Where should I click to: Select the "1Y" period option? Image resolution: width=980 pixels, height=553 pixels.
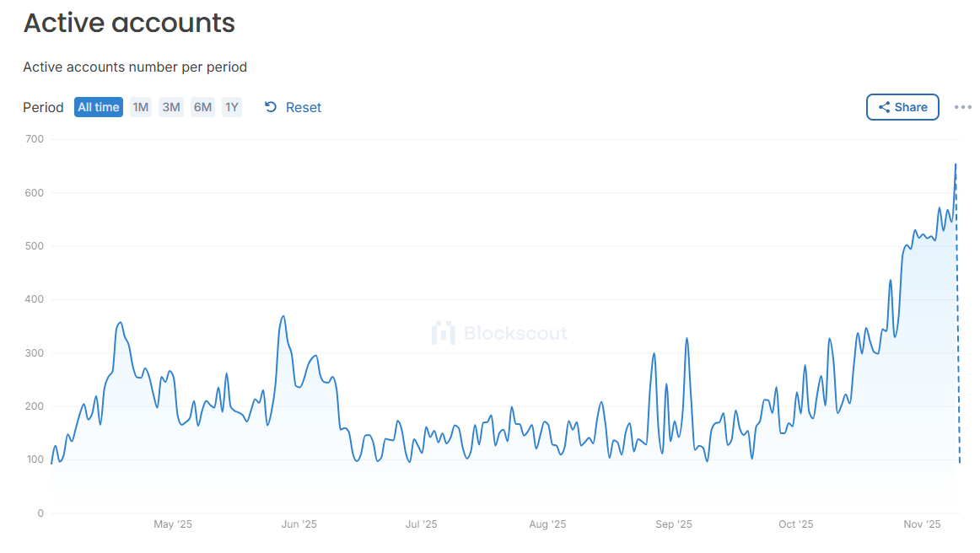(x=232, y=107)
